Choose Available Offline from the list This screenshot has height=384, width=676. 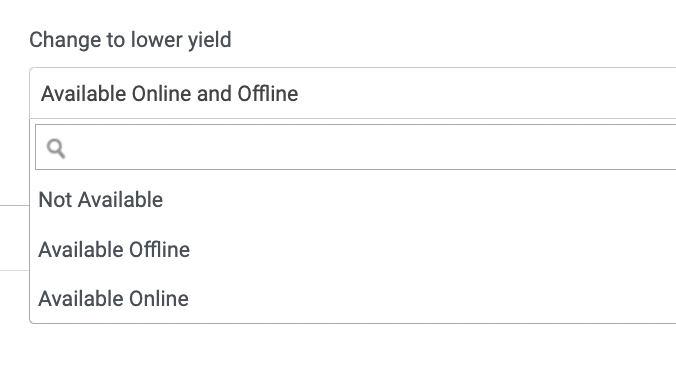tap(353, 250)
